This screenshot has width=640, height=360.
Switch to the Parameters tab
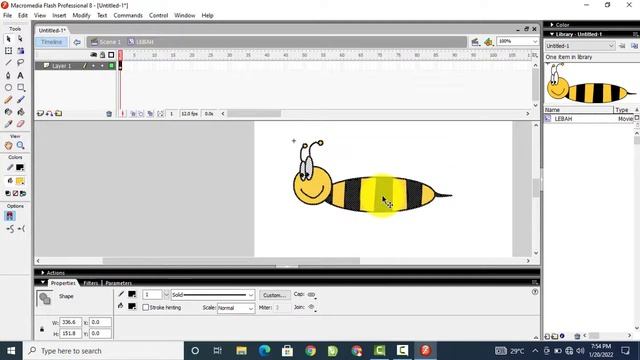[118, 283]
